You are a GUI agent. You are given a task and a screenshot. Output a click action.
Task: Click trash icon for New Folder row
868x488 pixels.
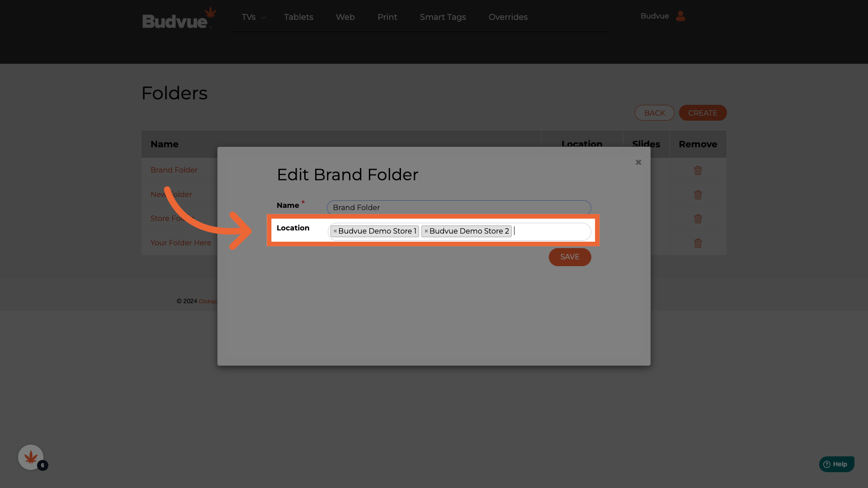pos(698,195)
